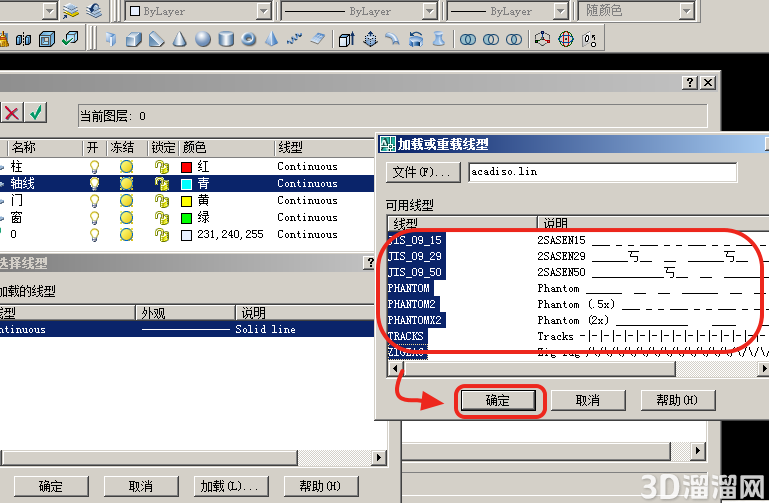Click the 冻结 column header
Screen dimensions: 769x503
127,148
